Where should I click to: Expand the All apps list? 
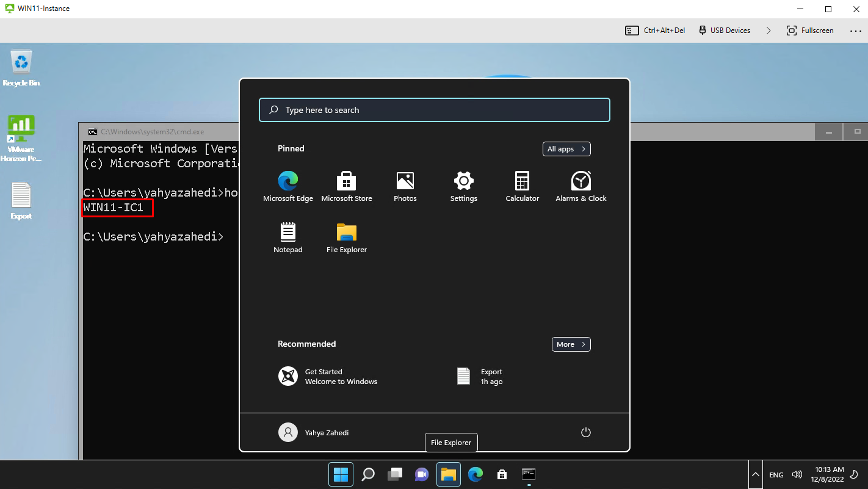click(566, 148)
